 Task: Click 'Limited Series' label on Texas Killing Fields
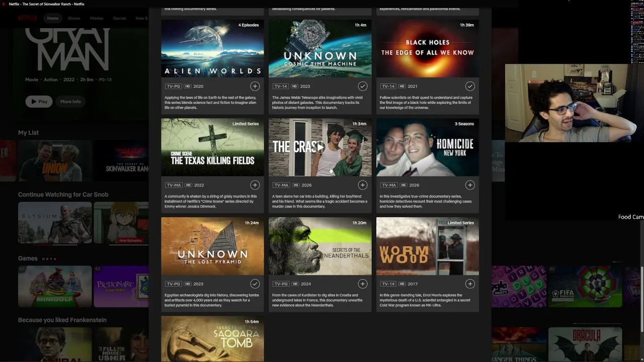[x=246, y=124]
